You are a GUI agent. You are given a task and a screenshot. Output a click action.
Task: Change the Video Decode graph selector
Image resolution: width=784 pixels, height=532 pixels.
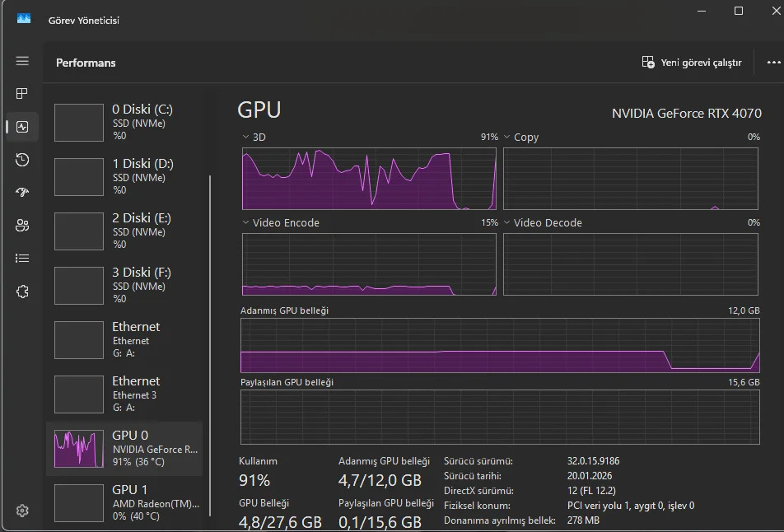pos(507,222)
